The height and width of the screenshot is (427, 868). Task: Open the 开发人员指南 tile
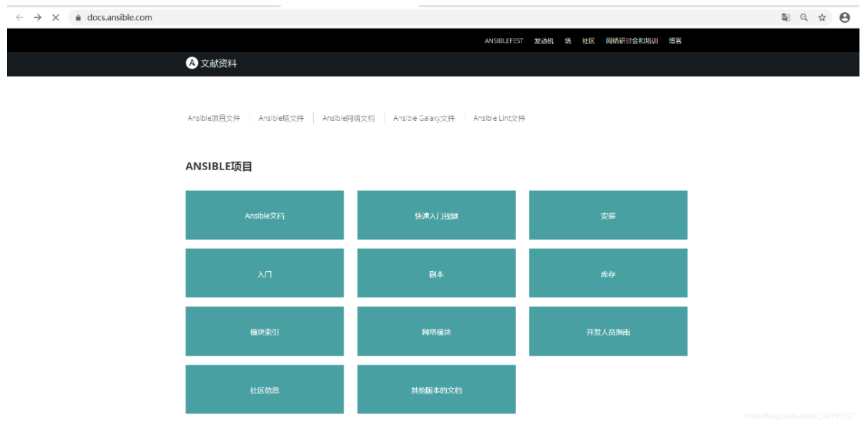[608, 332]
